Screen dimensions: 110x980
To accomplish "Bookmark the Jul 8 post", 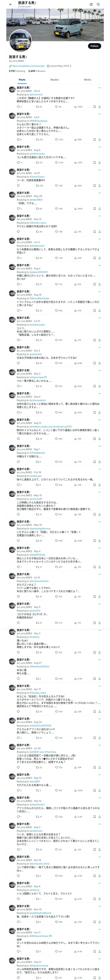I will pos(95,140).
